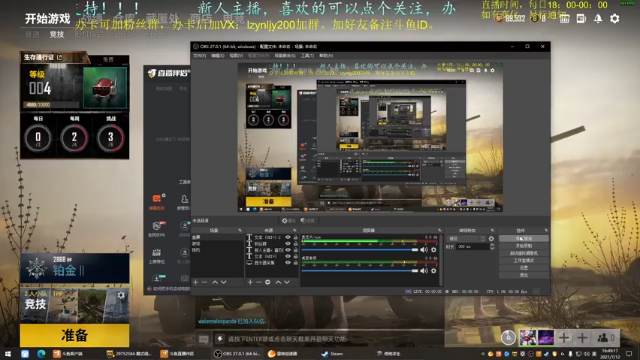This screenshot has height=360, width=640.
Task: Open 滤镜 filters button in source toolbar
Action: tap(308, 221)
